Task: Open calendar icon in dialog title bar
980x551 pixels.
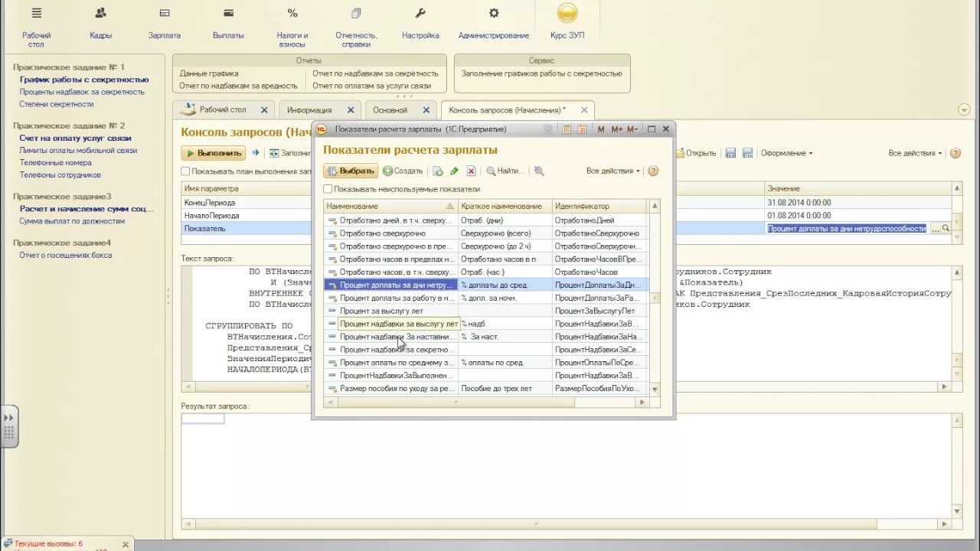Action: click(582, 129)
